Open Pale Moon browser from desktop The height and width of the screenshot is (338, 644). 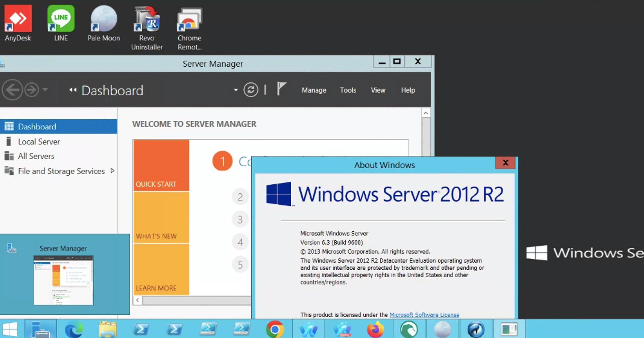pyautogui.click(x=104, y=18)
